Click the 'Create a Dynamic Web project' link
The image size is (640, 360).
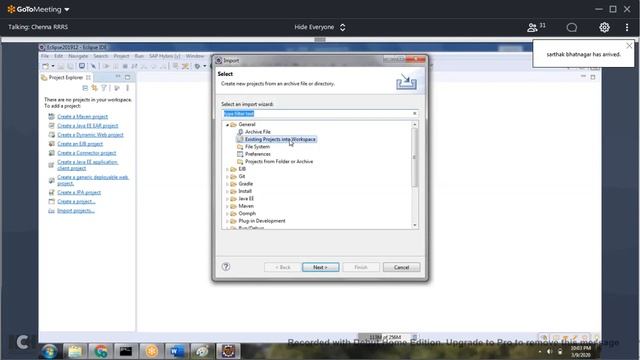90,135
